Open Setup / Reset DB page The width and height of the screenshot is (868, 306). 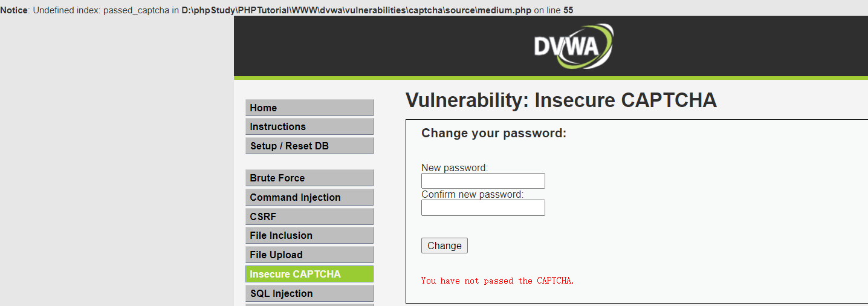point(309,146)
